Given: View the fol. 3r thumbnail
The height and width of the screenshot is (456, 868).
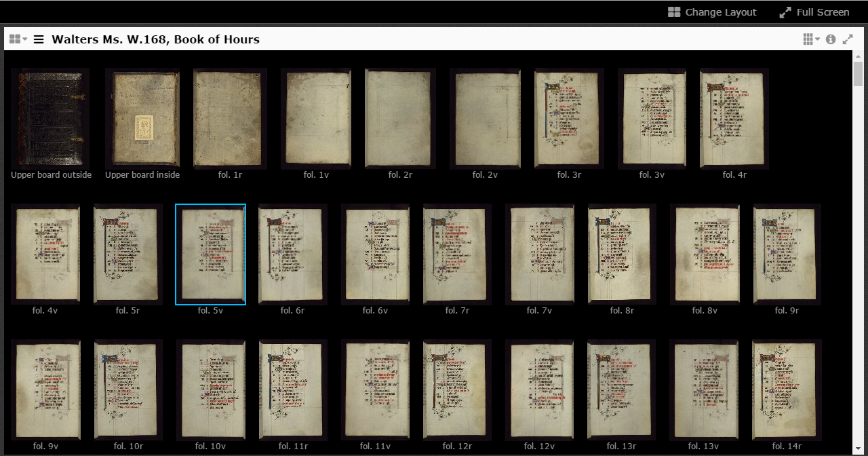Looking at the screenshot, I should click(x=569, y=118).
